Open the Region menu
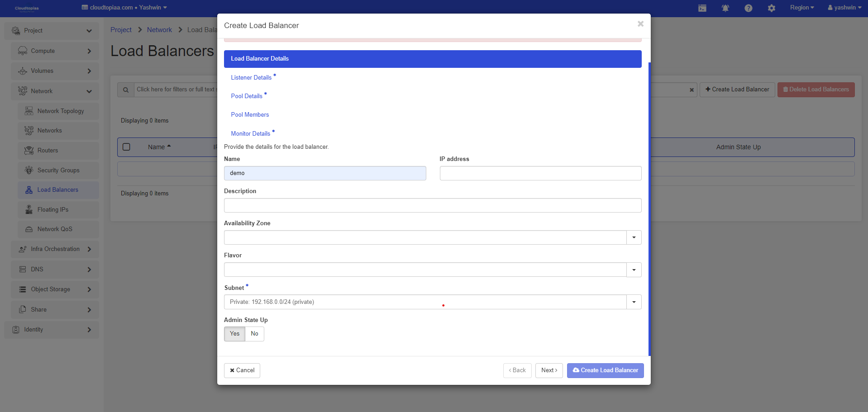Viewport: 868px width, 412px height. [x=801, y=8]
